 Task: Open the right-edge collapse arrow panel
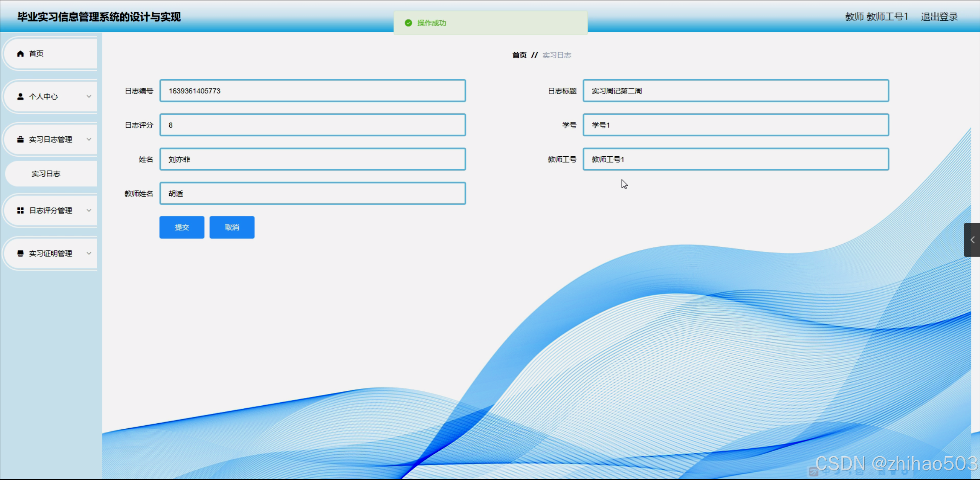(x=972, y=240)
